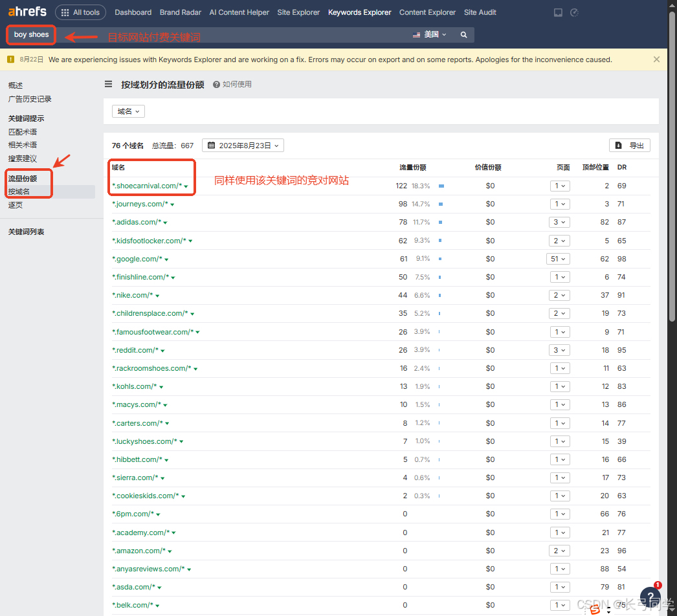Open 概述 in the sidebar

pos(16,85)
